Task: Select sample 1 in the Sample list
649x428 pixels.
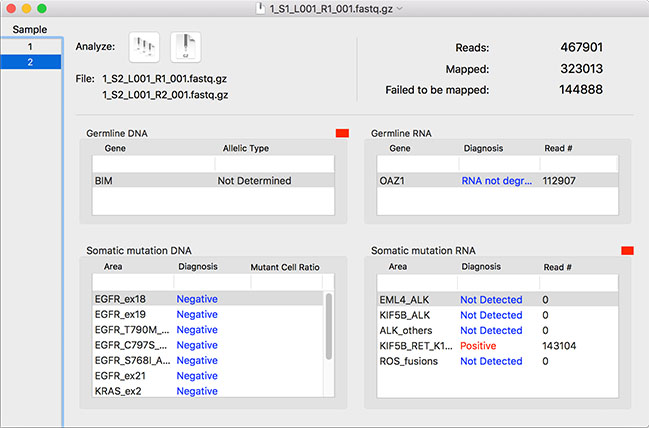Action: click(x=31, y=46)
